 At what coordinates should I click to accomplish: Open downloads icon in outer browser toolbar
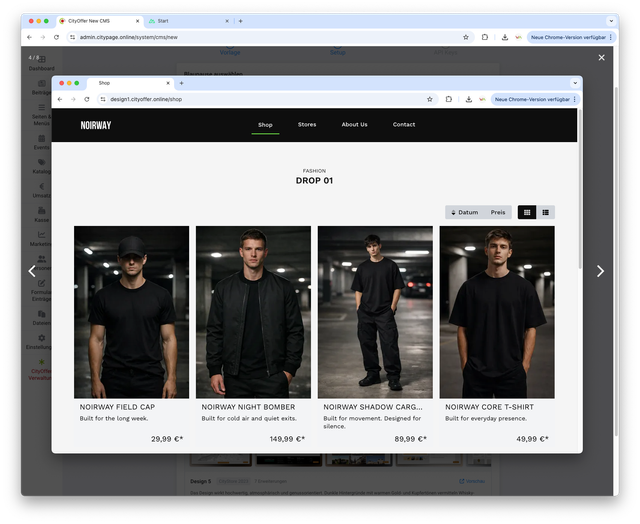505,37
